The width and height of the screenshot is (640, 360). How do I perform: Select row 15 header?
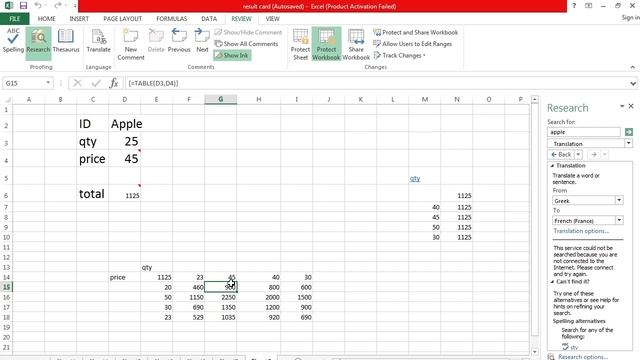tap(6, 287)
